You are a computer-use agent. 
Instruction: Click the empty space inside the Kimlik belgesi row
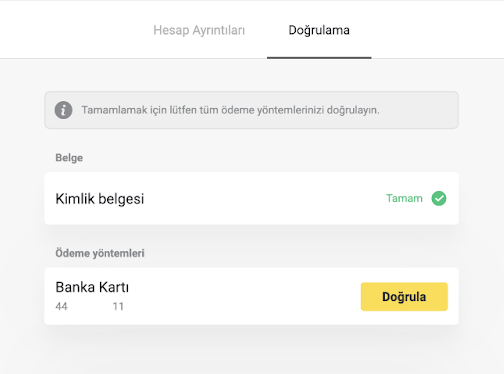point(265,198)
